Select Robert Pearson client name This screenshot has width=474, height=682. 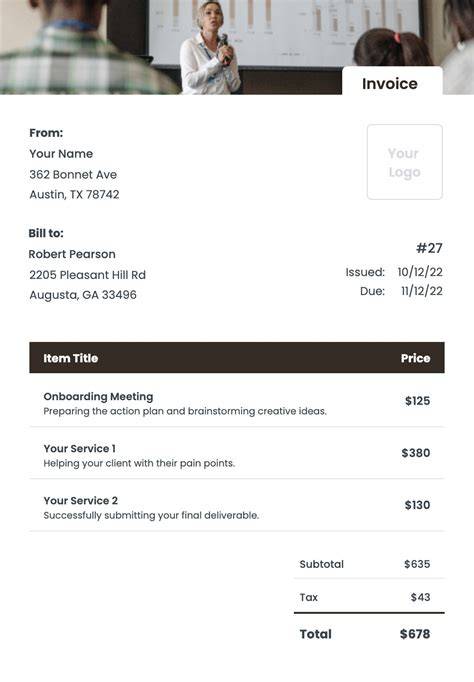72,254
